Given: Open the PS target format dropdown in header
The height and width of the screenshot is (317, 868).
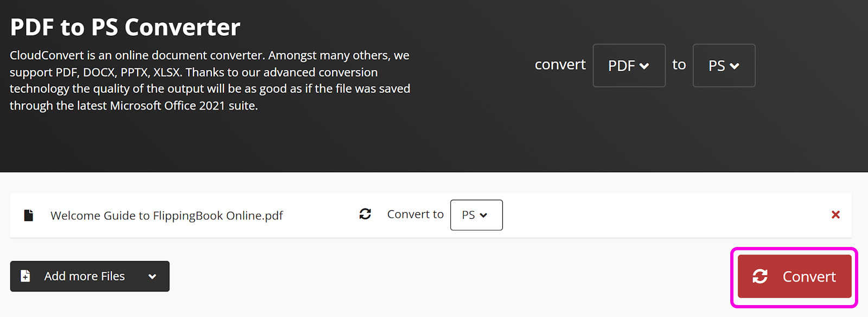Looking at the screenshot, I should point(724,66).
